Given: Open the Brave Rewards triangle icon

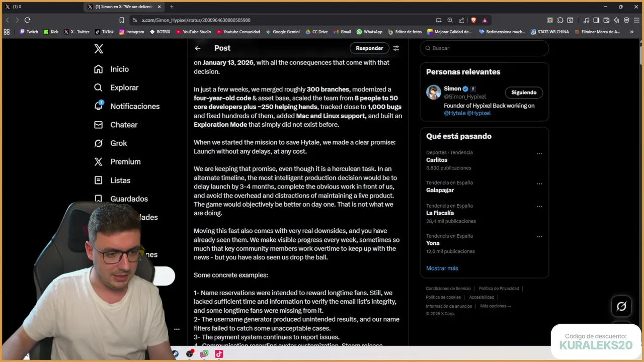Looking at the screenshot, I should (x=485, y=20).
